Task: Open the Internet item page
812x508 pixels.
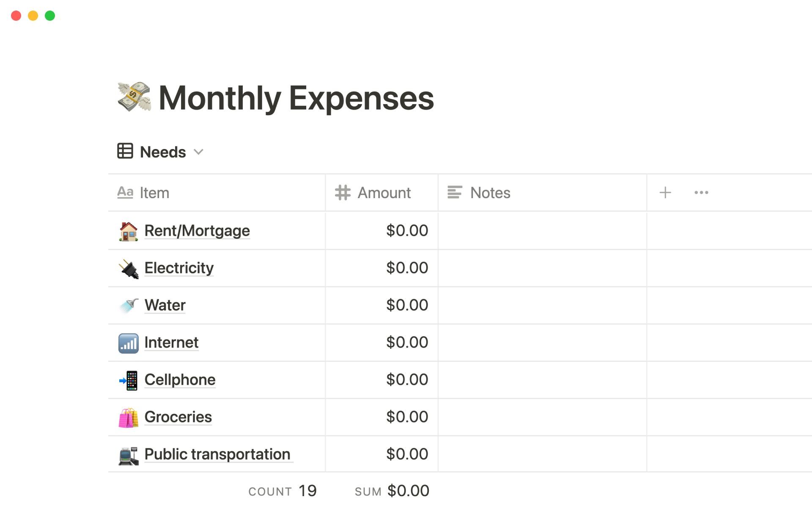Action: pyautogui.click(x=171, y=342)
